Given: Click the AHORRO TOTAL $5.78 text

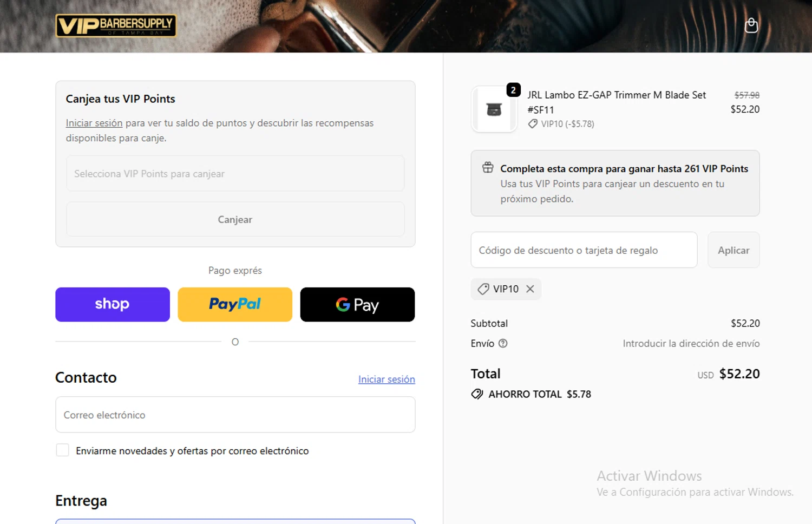Looking at the screenshot, I should click(540, 394).
